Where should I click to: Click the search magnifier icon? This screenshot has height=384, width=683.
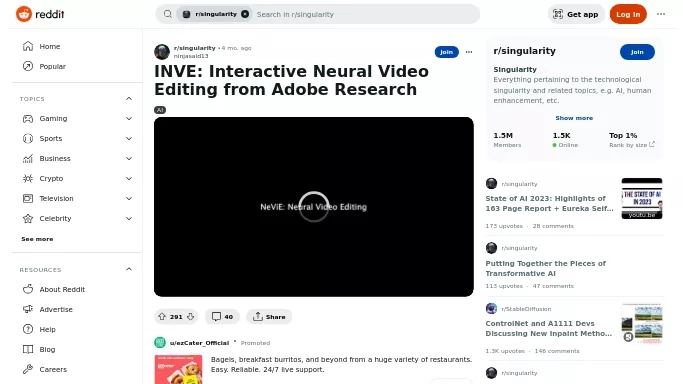point(168,14)
